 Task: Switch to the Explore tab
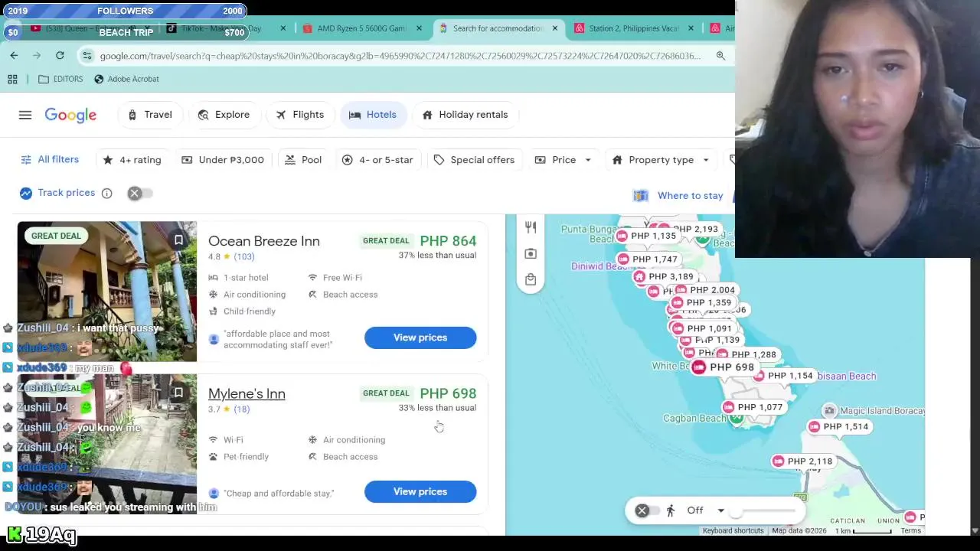pos(224,115)
